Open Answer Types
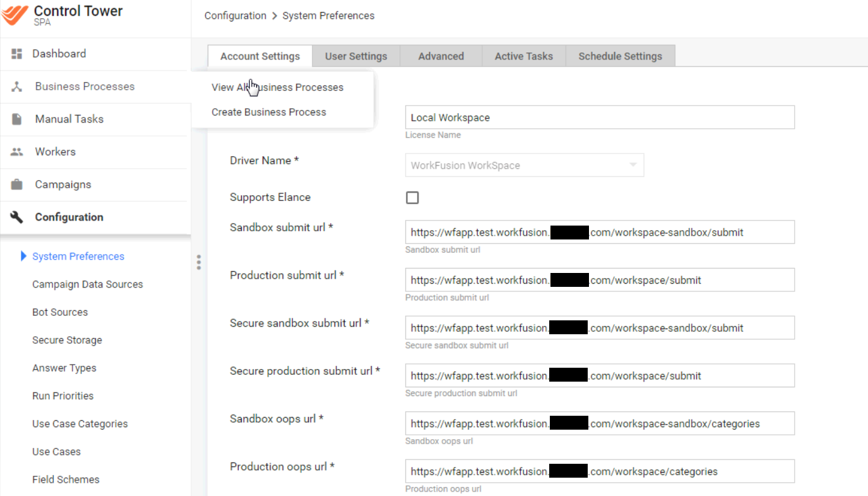Screen dimensions: 868x496 coord(64,368)
